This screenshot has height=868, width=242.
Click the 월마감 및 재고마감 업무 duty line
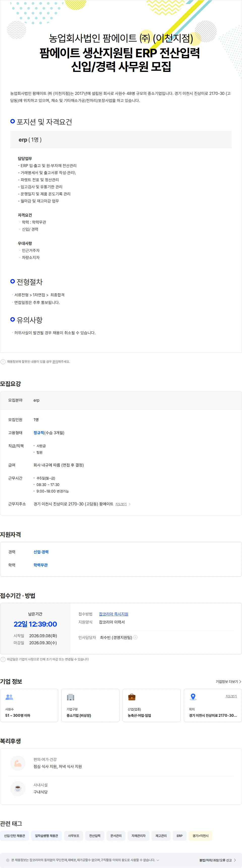pos(38,201)
